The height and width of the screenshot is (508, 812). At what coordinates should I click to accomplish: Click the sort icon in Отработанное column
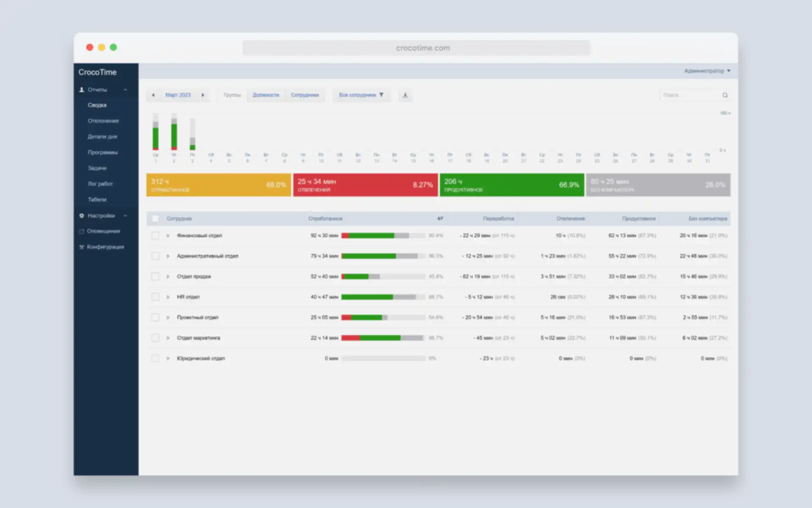click(x=440, y=218)
